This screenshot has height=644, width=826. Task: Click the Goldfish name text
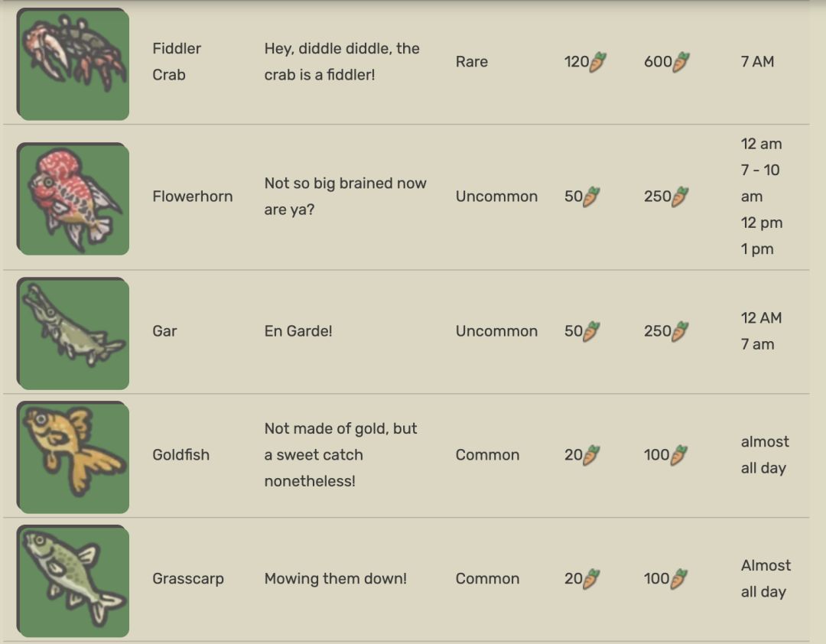point(180,455)
